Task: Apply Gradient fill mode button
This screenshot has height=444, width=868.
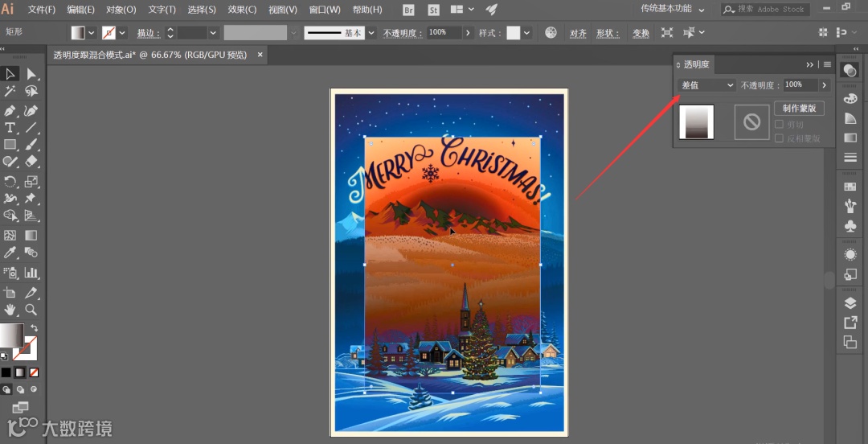Action: coord(20,372)
